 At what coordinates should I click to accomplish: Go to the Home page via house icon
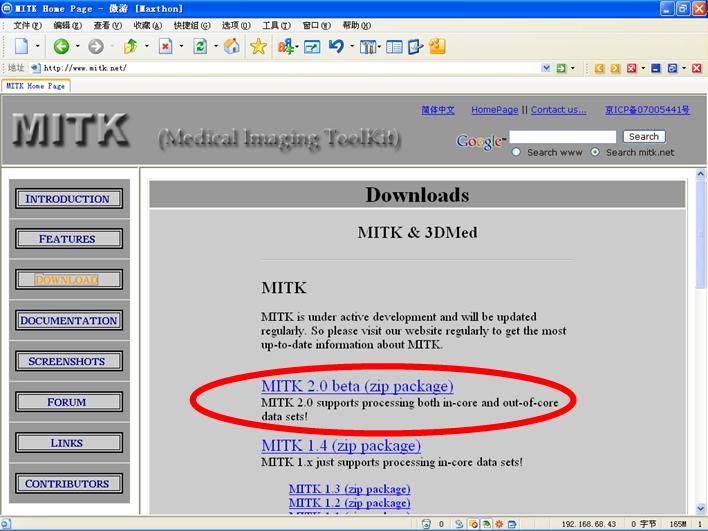click(x=231, y=46)
